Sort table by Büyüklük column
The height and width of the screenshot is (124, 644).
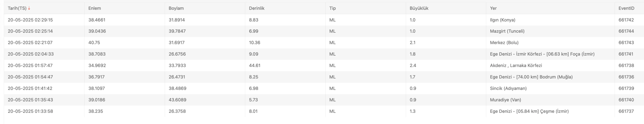point(419,8)
